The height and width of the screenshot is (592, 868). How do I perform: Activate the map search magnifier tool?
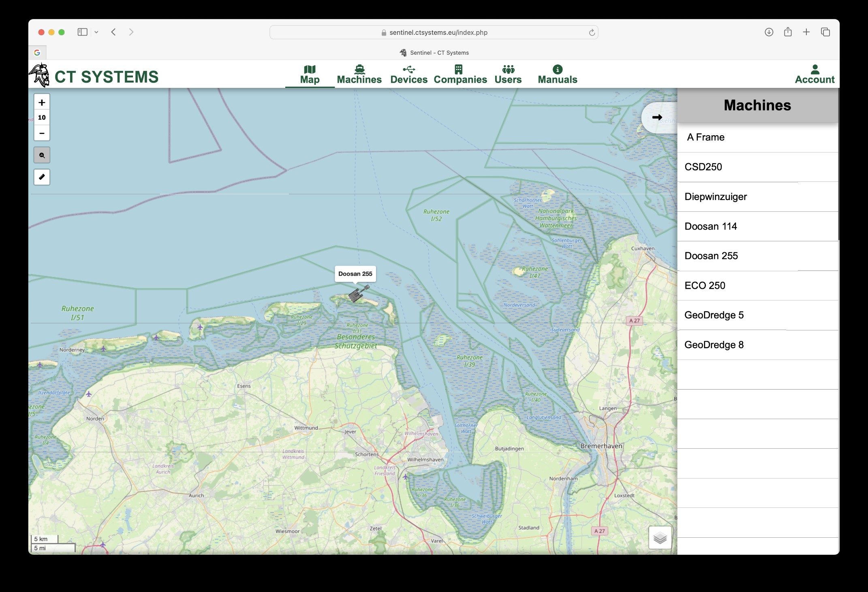(x=42, y=155)
